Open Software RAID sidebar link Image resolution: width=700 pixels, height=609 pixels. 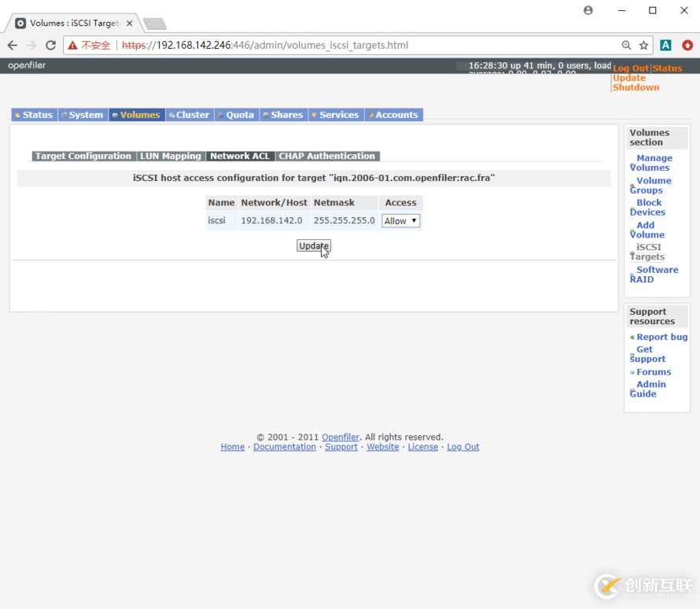(655, 275)
